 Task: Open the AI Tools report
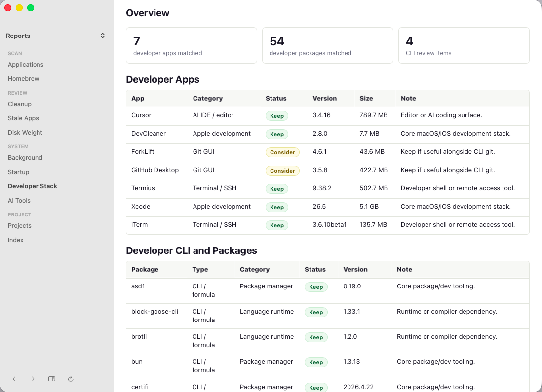point(19,201)
